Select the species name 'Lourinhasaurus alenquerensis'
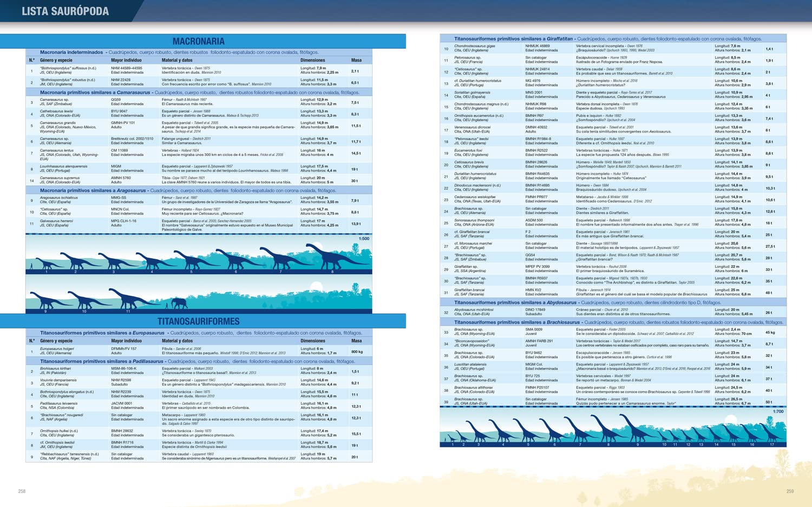This screenshot has height=507, width=812. 64,167
